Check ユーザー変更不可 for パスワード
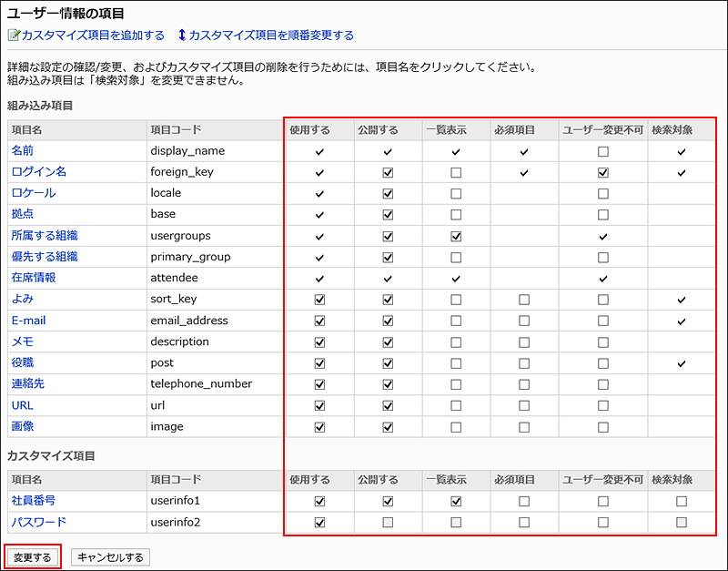The height and width of the screenshot is (571, 728). point(603,523)
